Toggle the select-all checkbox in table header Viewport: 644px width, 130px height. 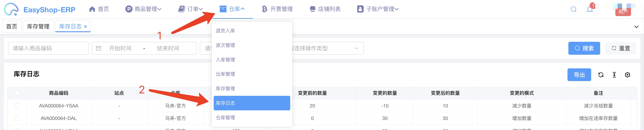[x=17, y=93]
